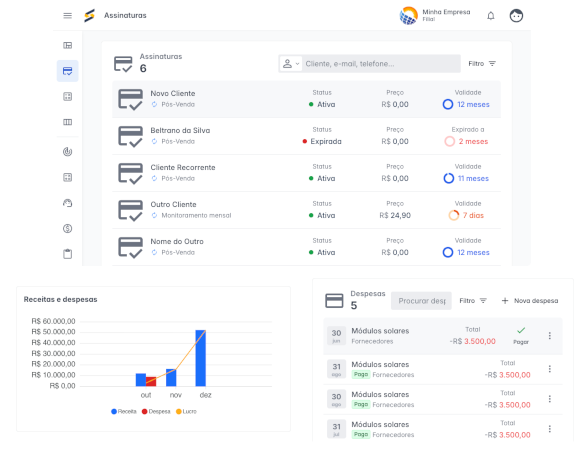Open the support headset sidebar icon

pyautogui.click(x=67, y=203)
